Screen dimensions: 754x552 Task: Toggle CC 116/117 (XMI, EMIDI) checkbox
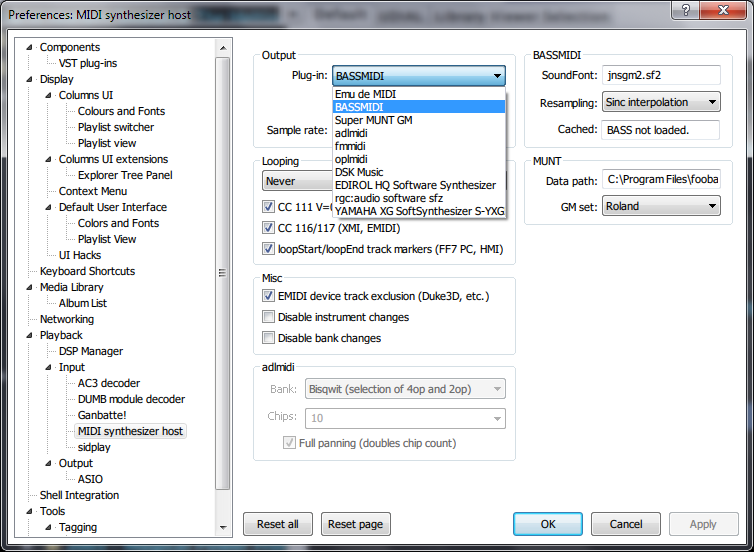(x=268, y=227)
